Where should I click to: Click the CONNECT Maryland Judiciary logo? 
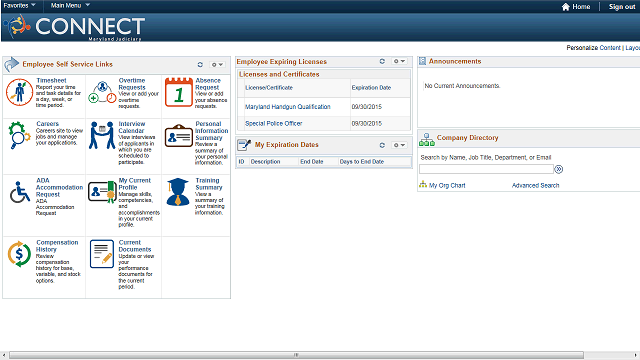click(x=74, y=28)
